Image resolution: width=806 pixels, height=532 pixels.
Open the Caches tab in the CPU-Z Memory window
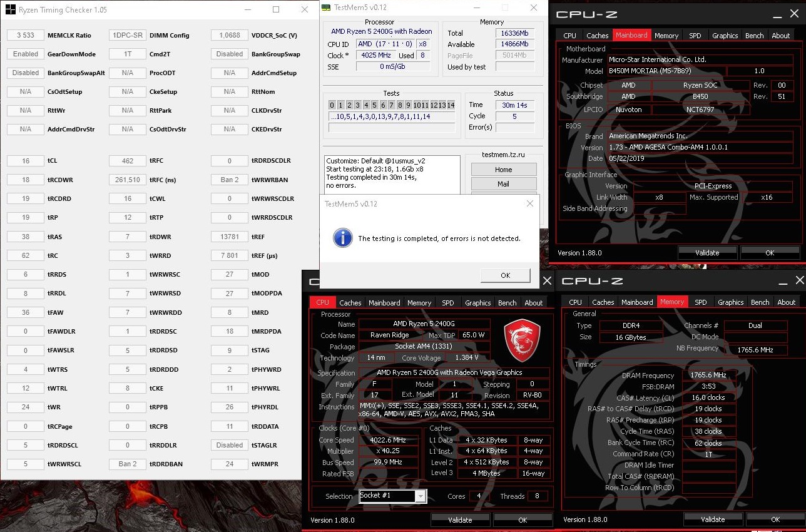tap(603, 302)
